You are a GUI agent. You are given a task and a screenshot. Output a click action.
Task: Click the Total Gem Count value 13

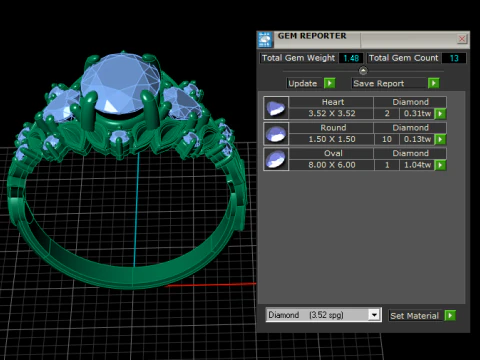pos(454,58)
